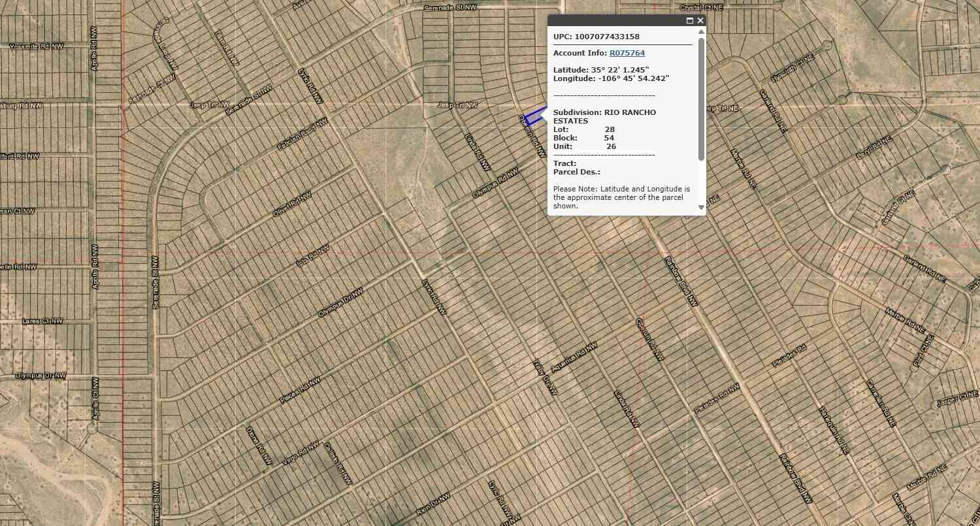Click the Olympus Rd NW street label

(x=496, y=184)
